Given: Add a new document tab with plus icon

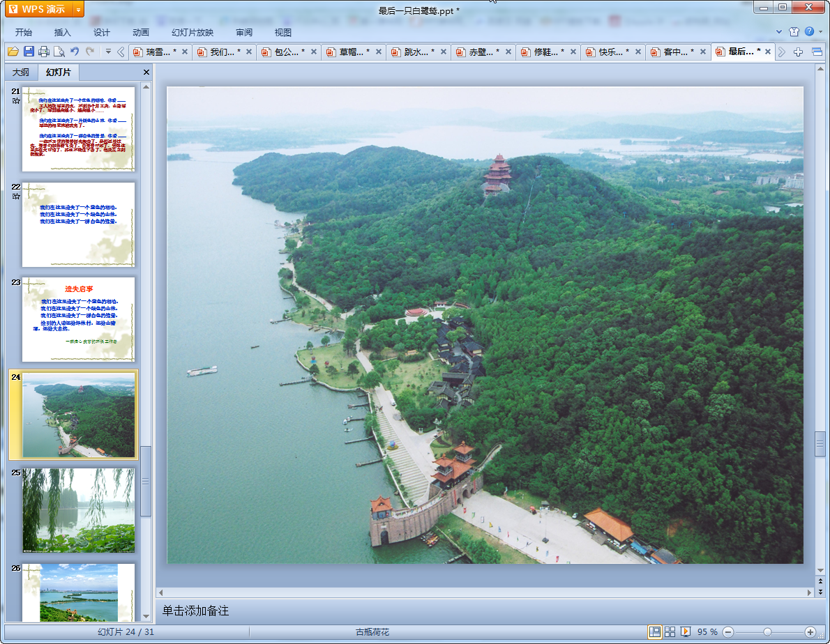Looking at the screenshot, I should [799, 52].
